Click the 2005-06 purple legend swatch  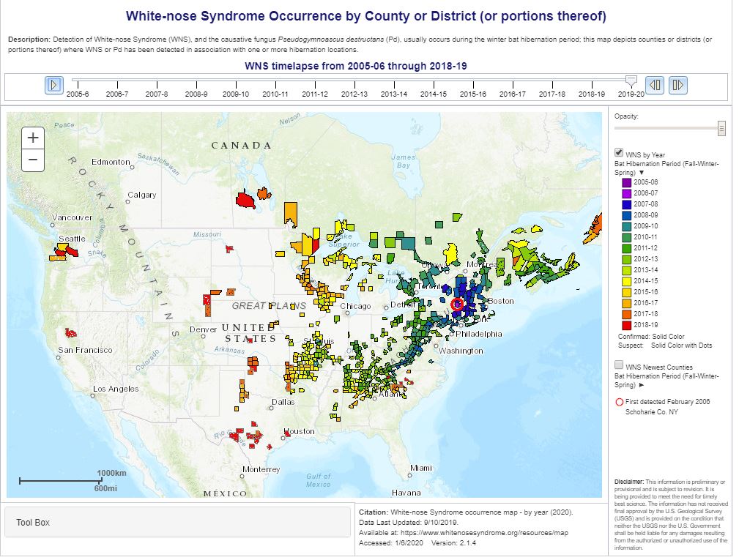(x=627, y=182)
